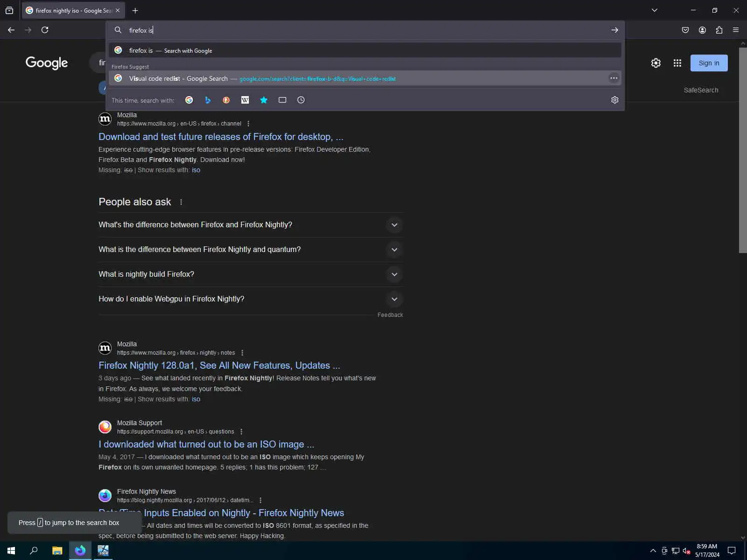Click the page vertical scrollbar thumb
Viewport: 747px width, 560px height.
(x=743, y=149)
